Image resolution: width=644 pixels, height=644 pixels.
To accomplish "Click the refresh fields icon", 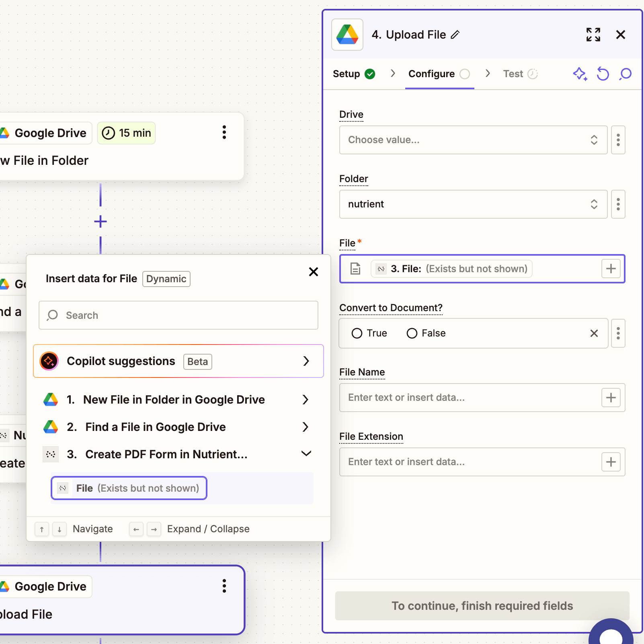I will [x=603, y=74].
